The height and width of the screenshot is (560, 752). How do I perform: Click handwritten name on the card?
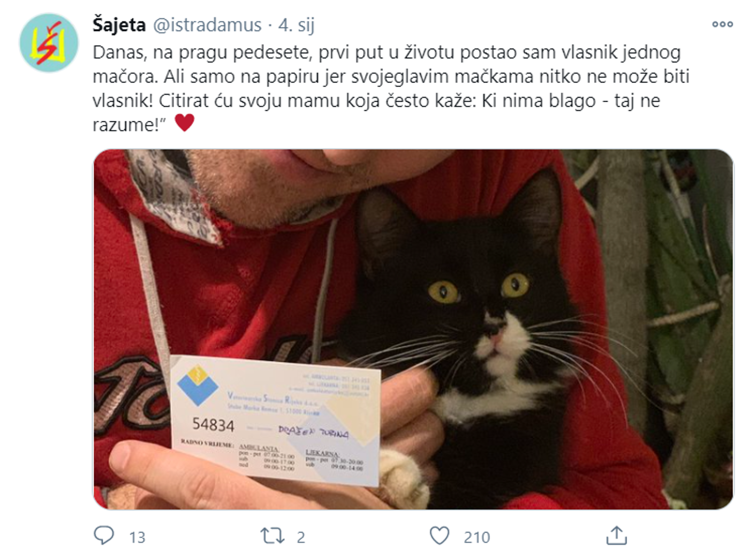[313, 431]
